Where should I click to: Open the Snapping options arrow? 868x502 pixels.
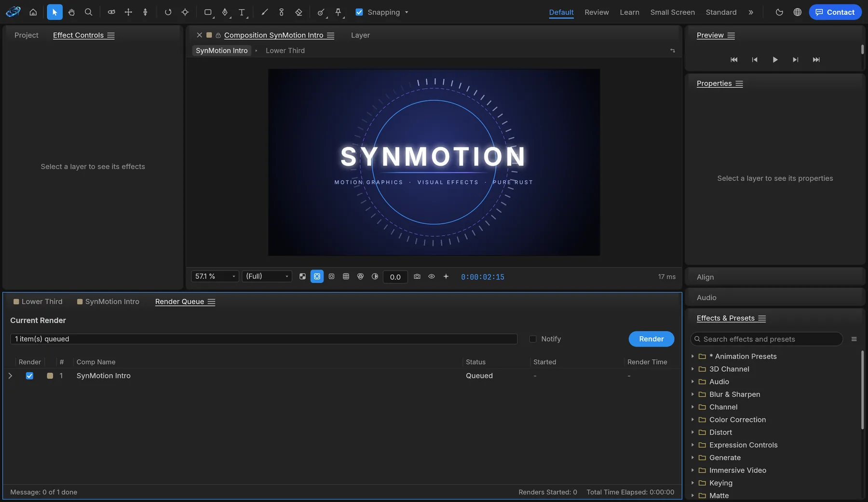coord(407,12)
